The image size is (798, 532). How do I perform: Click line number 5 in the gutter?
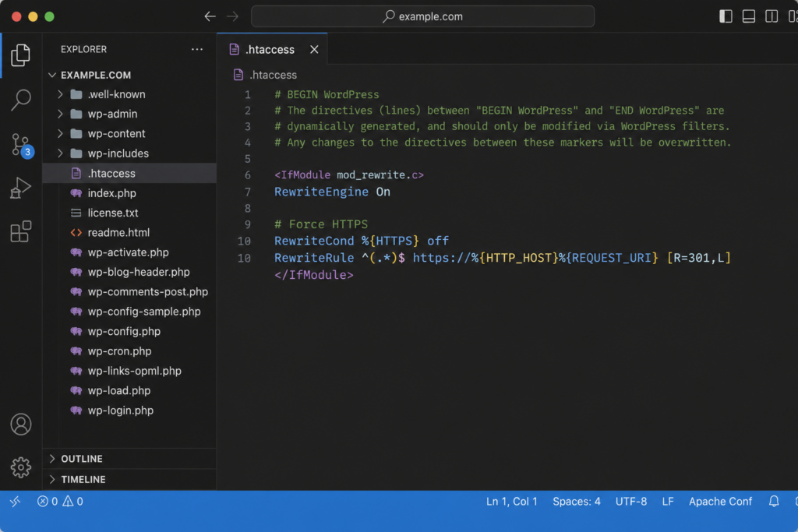point(247,159)
